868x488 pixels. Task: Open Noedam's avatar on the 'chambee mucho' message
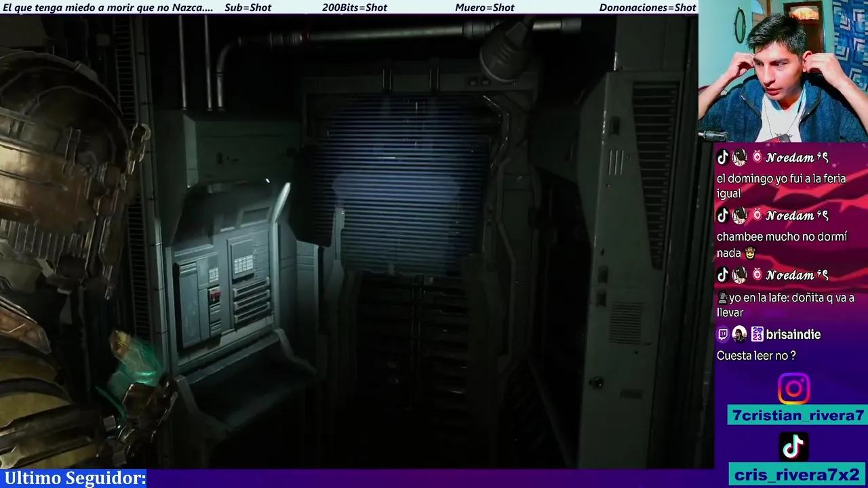[x=740, y=216]
